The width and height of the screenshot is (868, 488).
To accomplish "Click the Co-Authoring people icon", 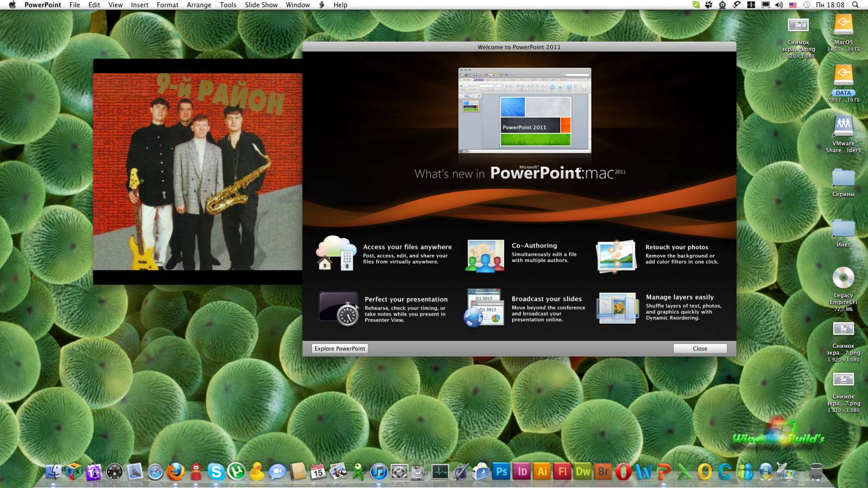I will [485, 255].
